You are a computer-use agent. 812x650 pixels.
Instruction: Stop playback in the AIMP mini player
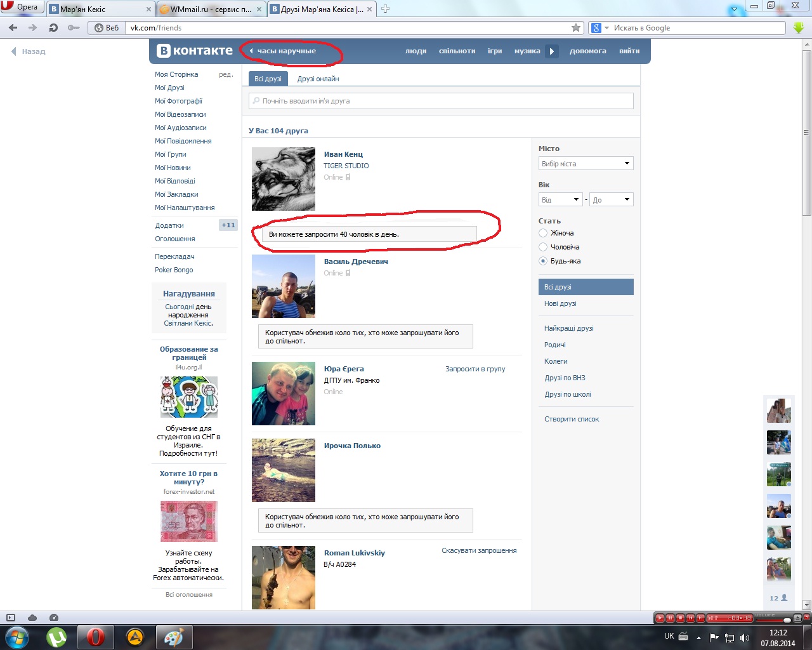pos(680,618)
